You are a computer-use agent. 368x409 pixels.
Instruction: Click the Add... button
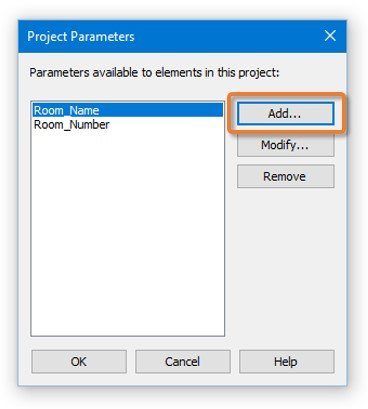(x=285, y=114)
